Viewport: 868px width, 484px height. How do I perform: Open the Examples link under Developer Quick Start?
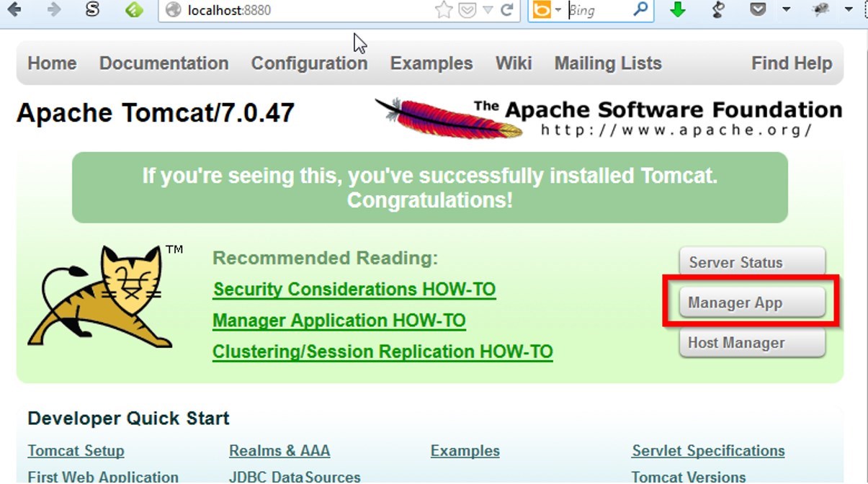(465, 452)
